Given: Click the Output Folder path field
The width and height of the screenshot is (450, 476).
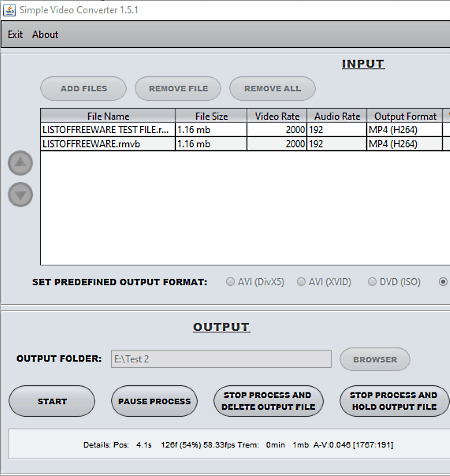Looking at the screenshot, I should point(221,359).
